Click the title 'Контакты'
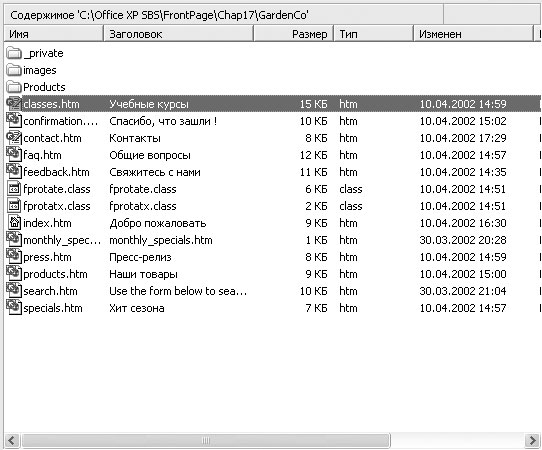Image resolution: width=542 pixels, height=450 pixels. point(135,138)
